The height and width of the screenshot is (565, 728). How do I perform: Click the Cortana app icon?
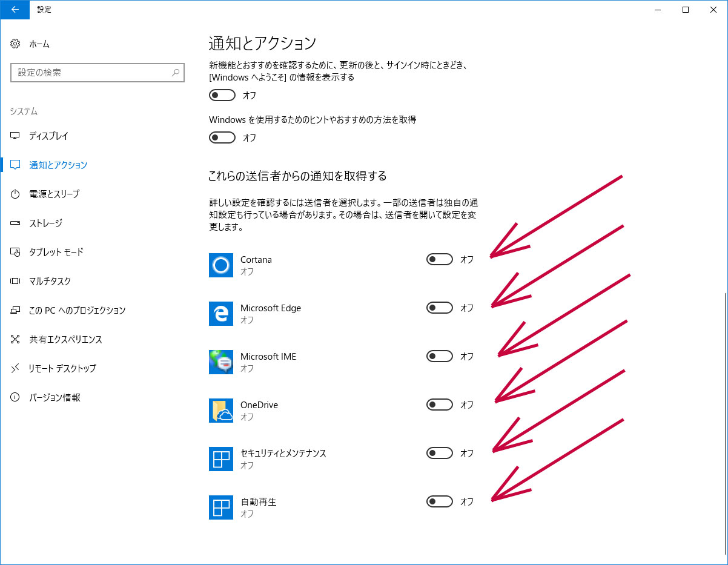click(221, 265)
